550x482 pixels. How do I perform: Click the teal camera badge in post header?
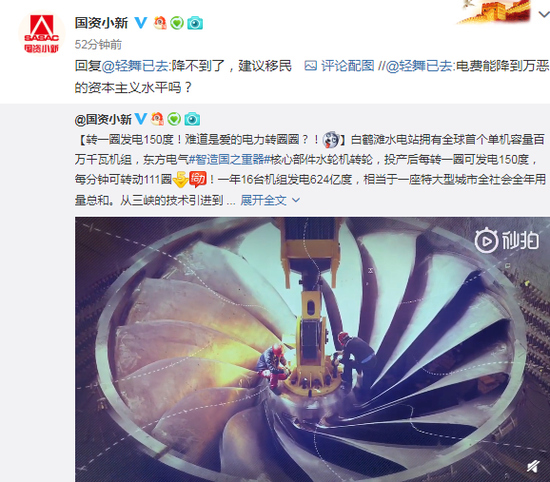[195, 23]
